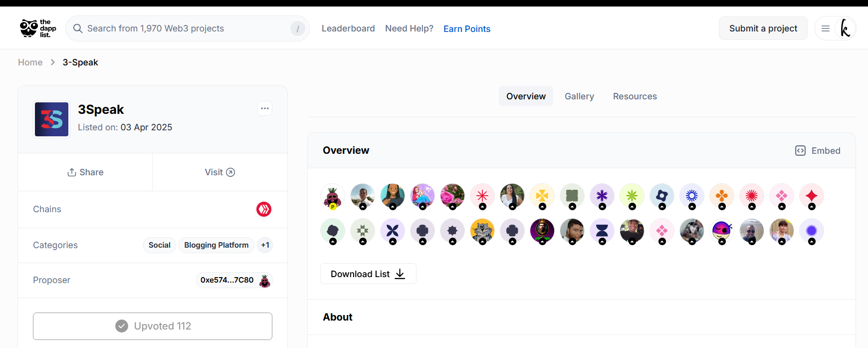The image size is (868, 348).
Task: Open Need Help? link
Action: pyautogui.click(x=409, y=28)
